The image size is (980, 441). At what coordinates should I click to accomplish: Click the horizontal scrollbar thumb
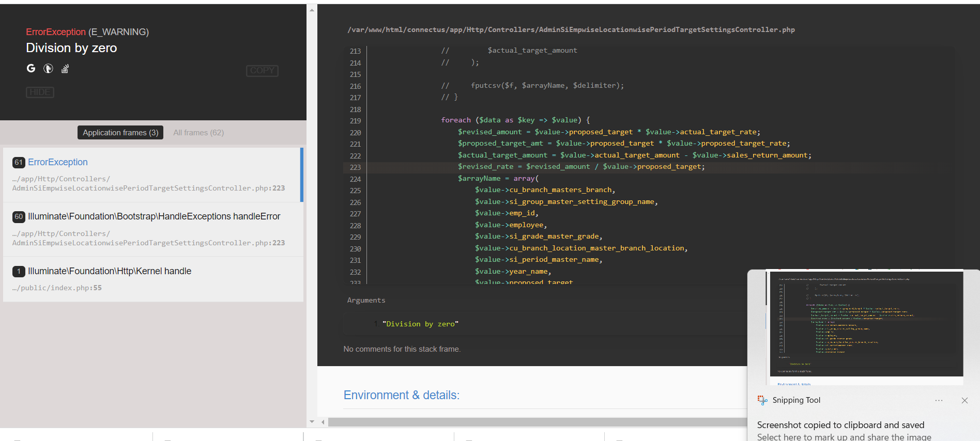538,422
